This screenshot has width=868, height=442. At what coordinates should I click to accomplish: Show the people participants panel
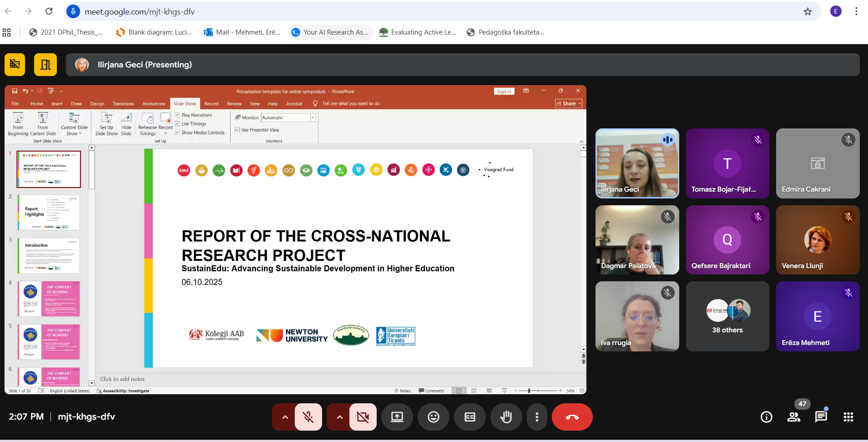point(794,417)
